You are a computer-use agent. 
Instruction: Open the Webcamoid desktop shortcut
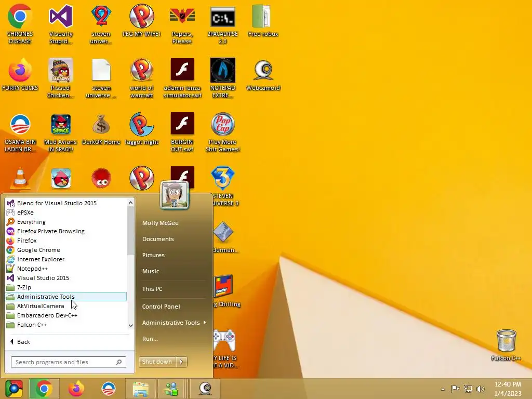[263, 75]
